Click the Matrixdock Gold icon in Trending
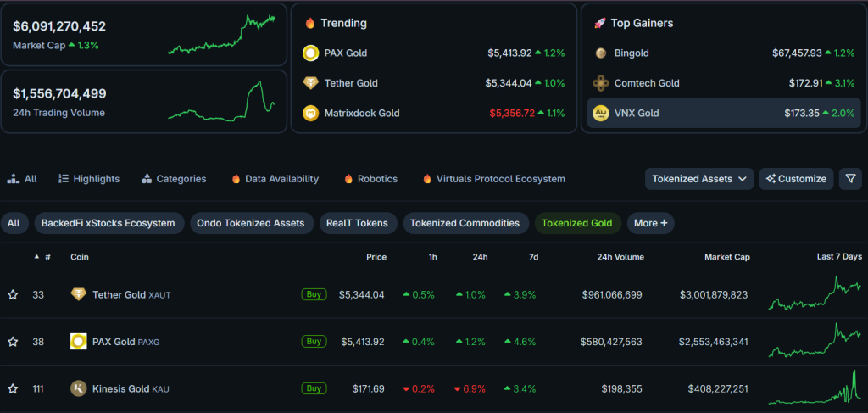The image size is (868, 413). point(310,113)
